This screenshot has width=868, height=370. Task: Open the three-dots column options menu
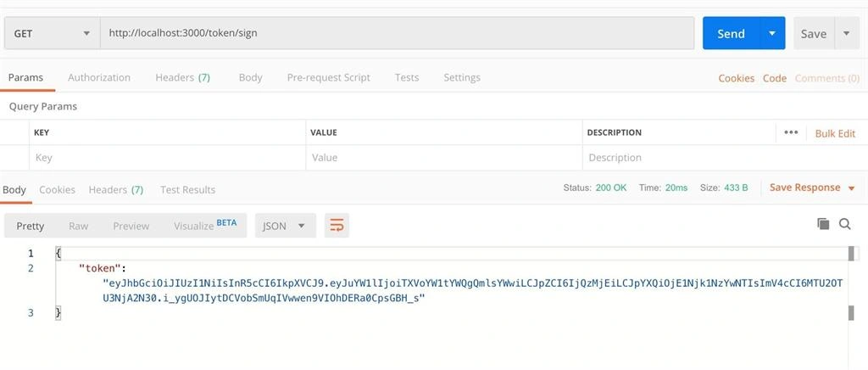pos(791,132)
